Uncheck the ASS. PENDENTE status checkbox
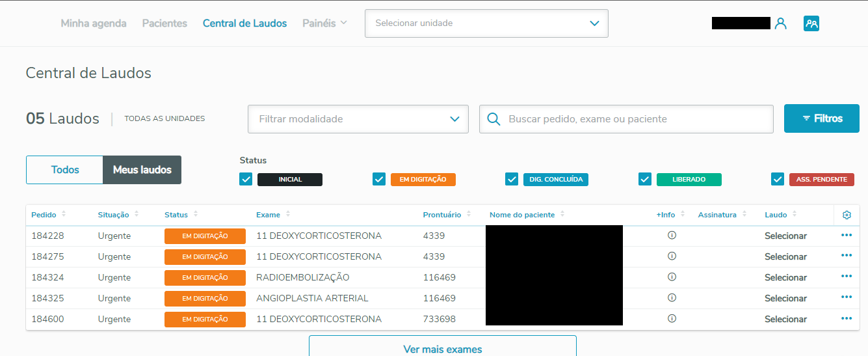Screen dimensions: 868x356 (778, 179)
